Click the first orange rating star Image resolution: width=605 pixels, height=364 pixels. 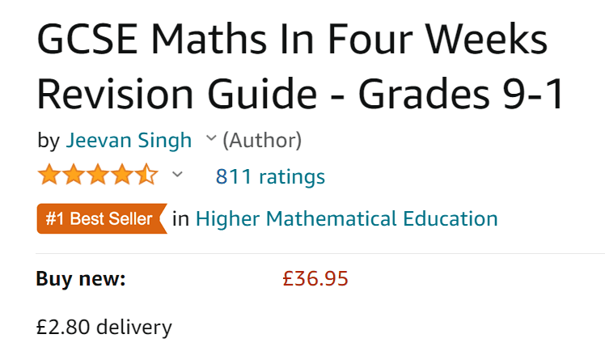[x=49, y=175]
